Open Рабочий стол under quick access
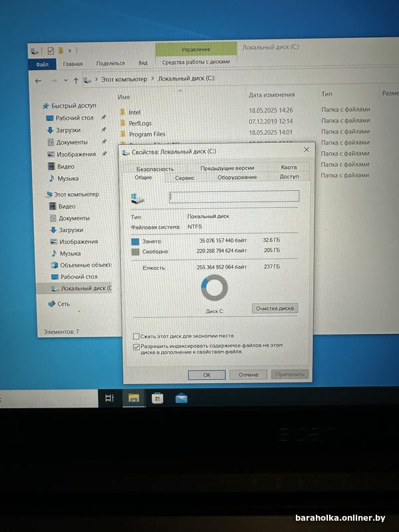Screen dimensions: 399x532 (74, 118)
